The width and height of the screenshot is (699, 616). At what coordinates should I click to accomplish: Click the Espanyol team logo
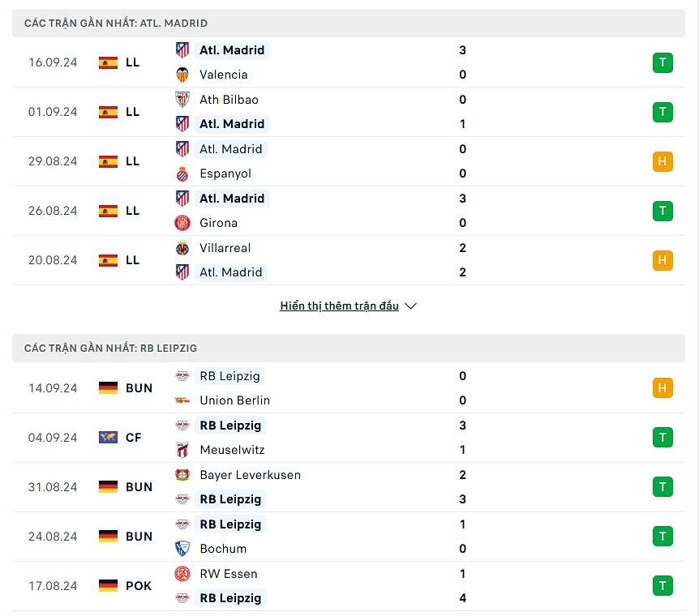tap(182, 173)
